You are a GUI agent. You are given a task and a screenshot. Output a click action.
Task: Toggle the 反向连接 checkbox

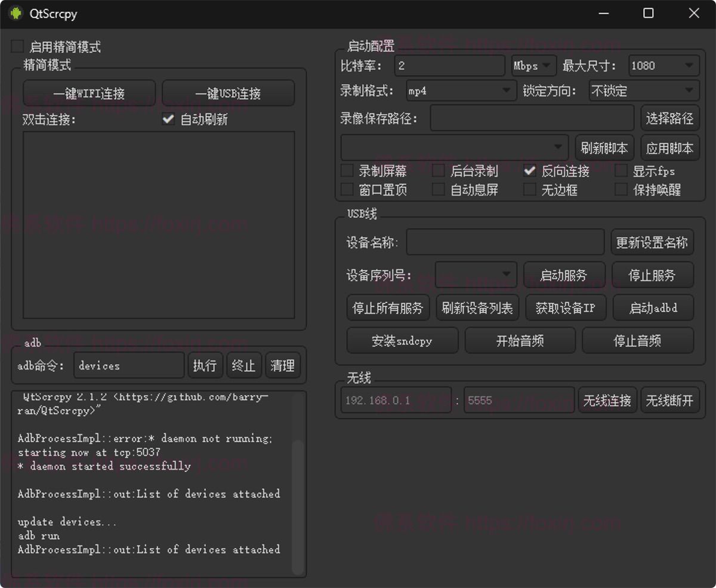tap(529, 171)
